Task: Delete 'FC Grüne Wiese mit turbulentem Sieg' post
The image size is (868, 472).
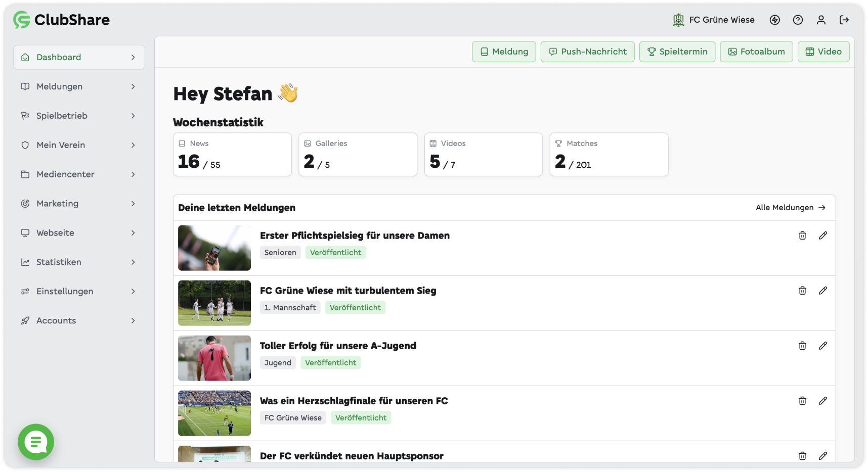Action: 802,291
